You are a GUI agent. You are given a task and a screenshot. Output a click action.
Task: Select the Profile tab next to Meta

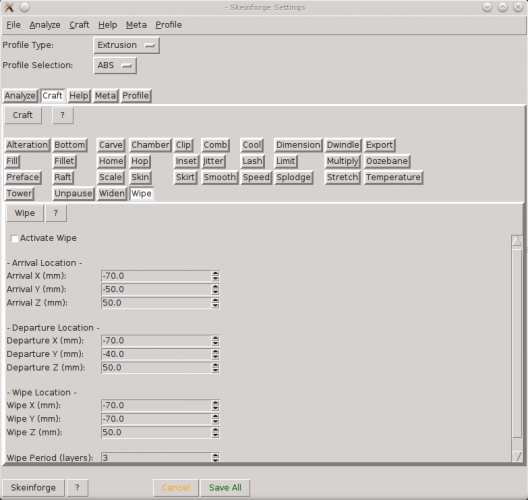pos(136,96)
